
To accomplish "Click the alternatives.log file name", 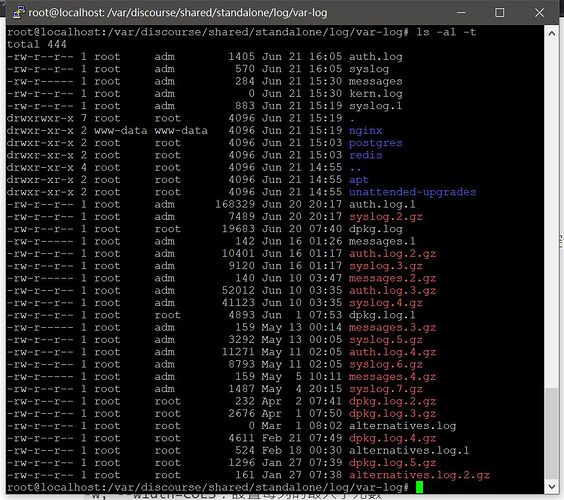I will point(402,426).
